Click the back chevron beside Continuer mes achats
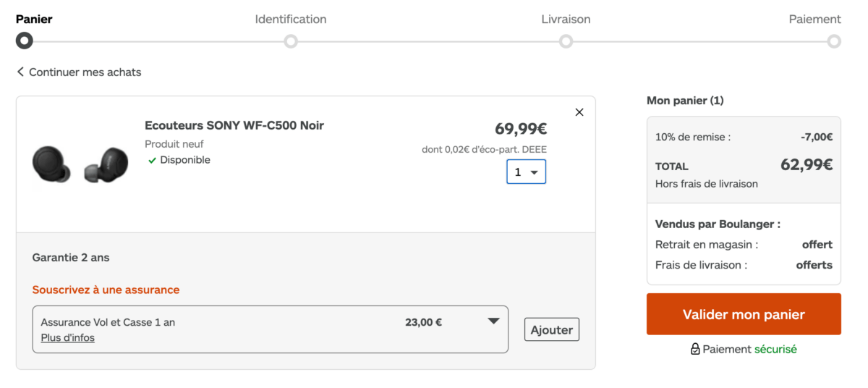 (x=20, y=72)
